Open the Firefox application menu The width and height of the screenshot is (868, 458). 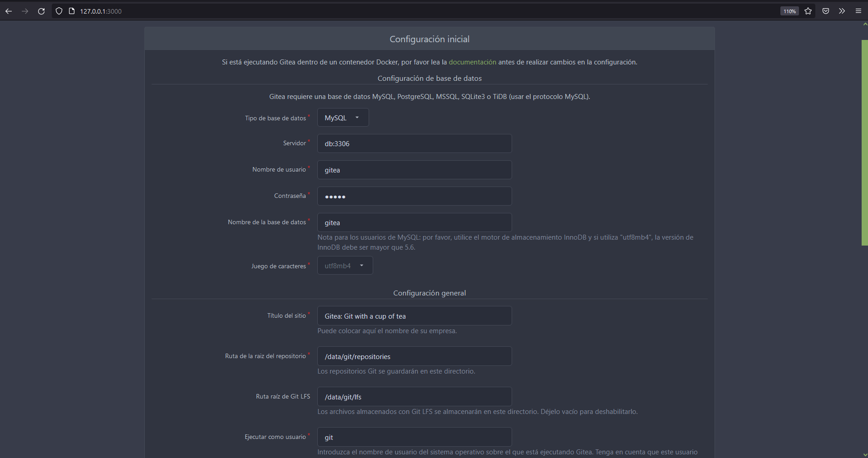(858, 11)
